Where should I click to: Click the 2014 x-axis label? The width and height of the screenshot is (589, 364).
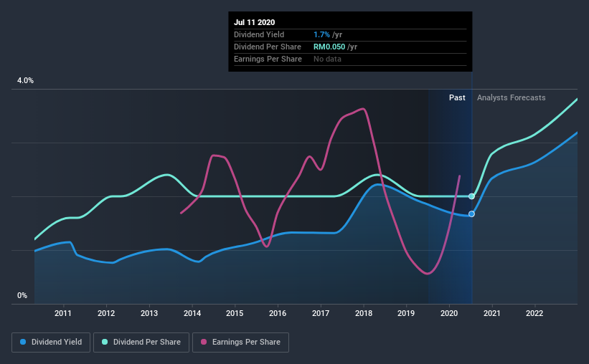coord(192,313)
